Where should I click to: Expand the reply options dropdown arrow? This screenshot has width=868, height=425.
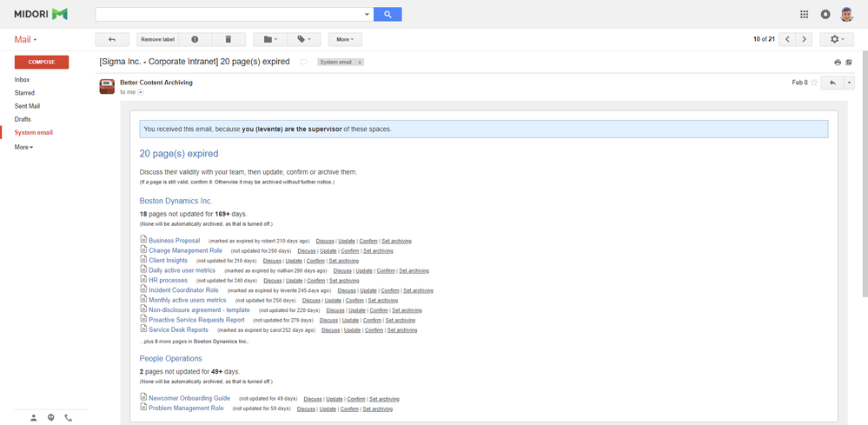click(849, 83)
